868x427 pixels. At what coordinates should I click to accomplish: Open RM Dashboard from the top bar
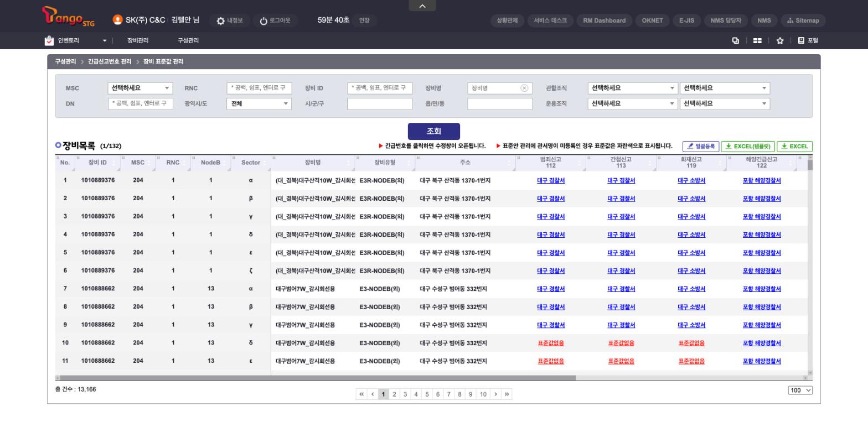pos(604,20)
